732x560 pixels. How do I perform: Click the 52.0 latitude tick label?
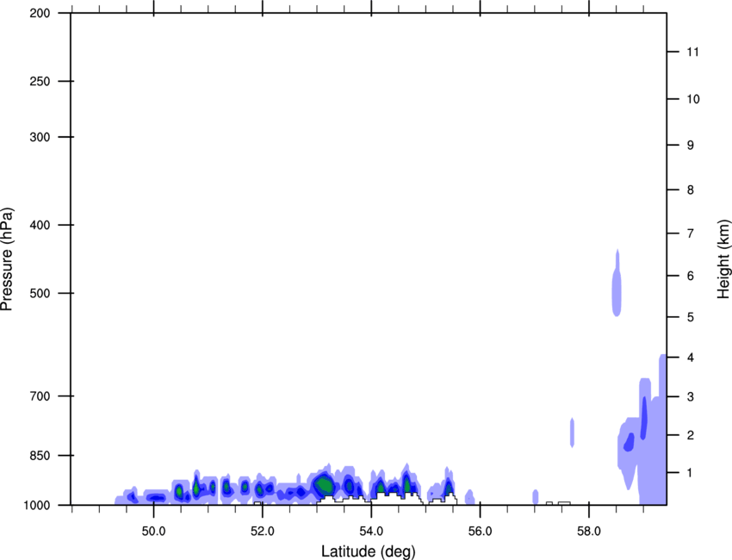(x=263, y=532)
